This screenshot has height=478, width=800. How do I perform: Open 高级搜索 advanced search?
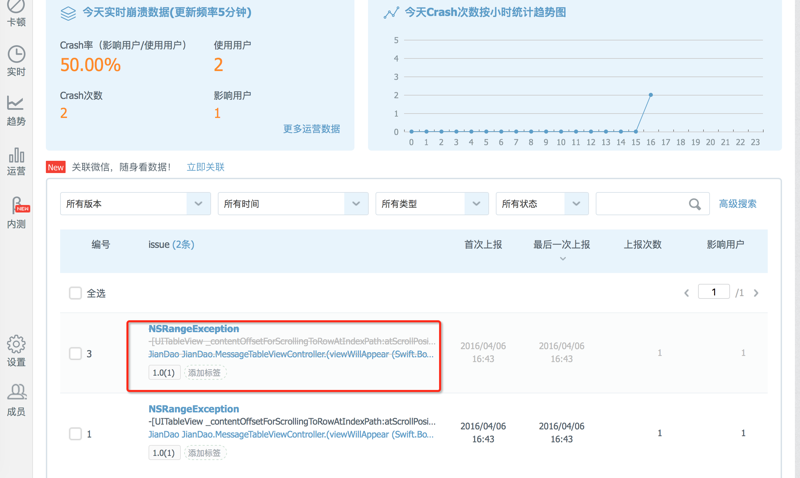click(x=737, y=204)
